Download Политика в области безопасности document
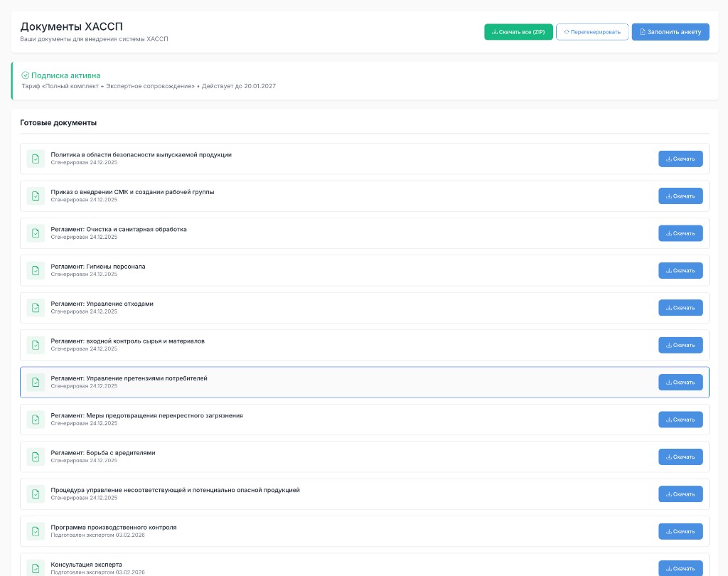Image resolution: width=728 pixels, height=576 pixels. tap(680, 159)
